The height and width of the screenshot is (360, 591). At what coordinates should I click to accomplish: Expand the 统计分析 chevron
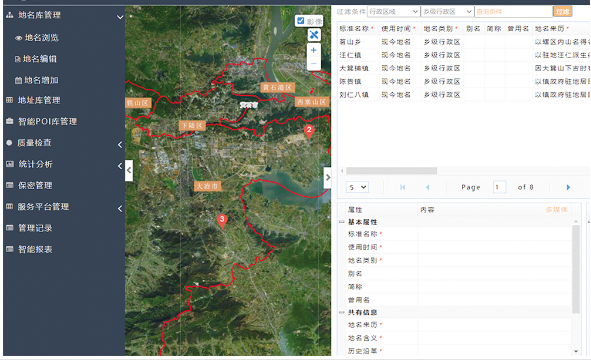(x=120, y=166)
